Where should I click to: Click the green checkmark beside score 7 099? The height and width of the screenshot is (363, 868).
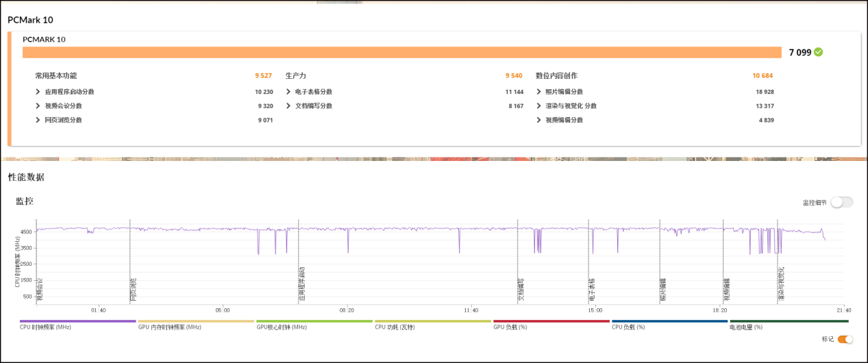819,52
